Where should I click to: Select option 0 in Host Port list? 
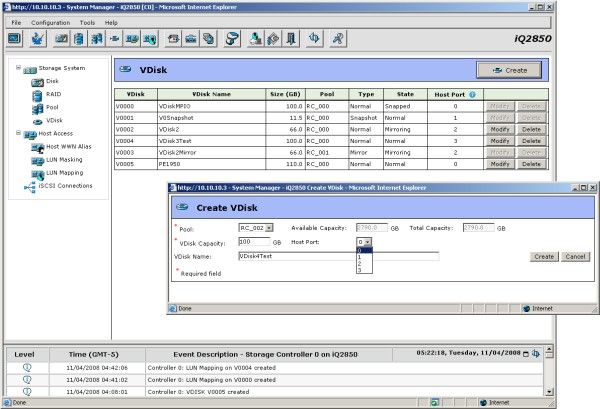point(364,251)
